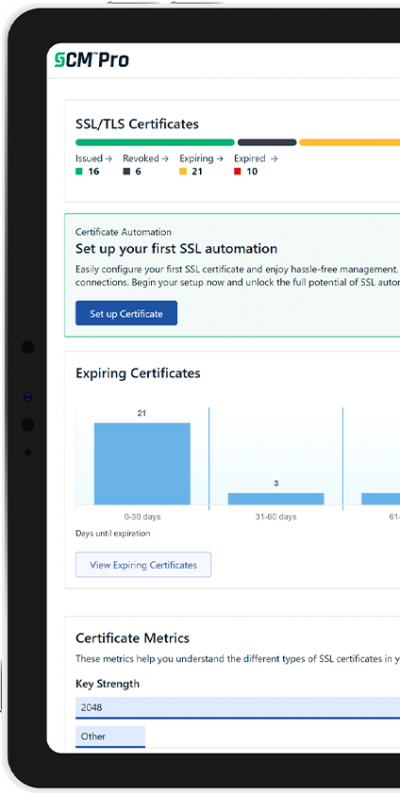Screen dimensions: 400x794
Task: Click the dark Revoked legend square
Action: [x=126, y=172]
